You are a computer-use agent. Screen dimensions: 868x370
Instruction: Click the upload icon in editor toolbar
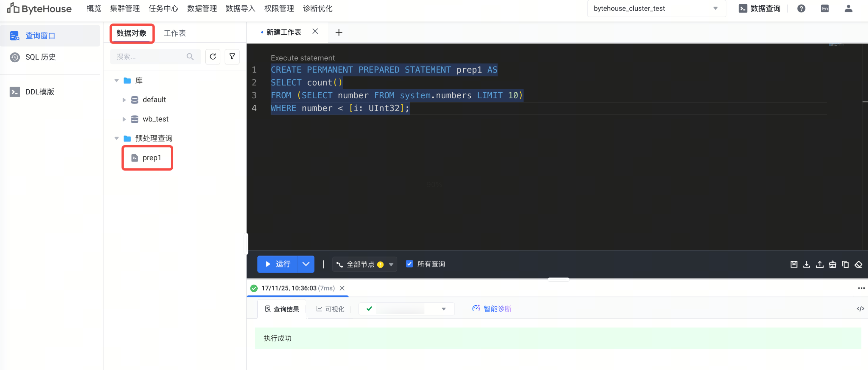click(820, 264)
